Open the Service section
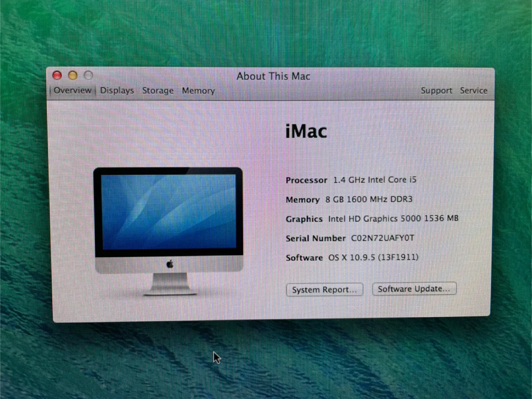Image resolution: width=532 pixels, height=399 pixels. 474,90
